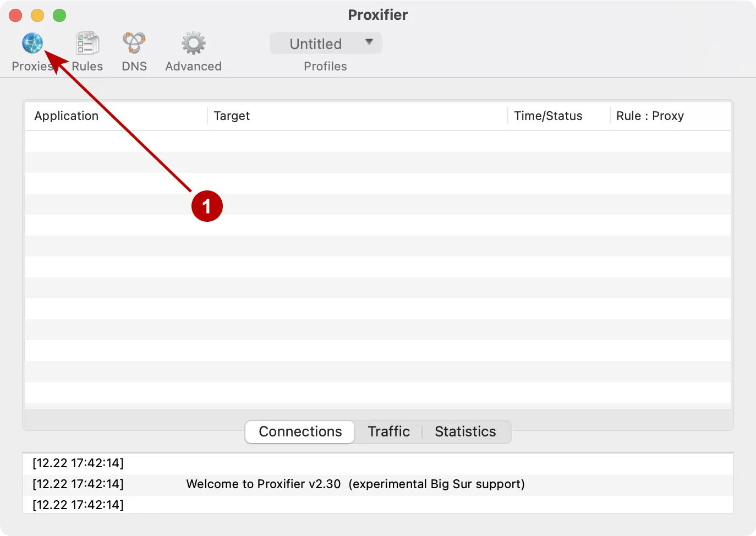
Task: Sort by the Application column
Action: click(x=66, y=116)
